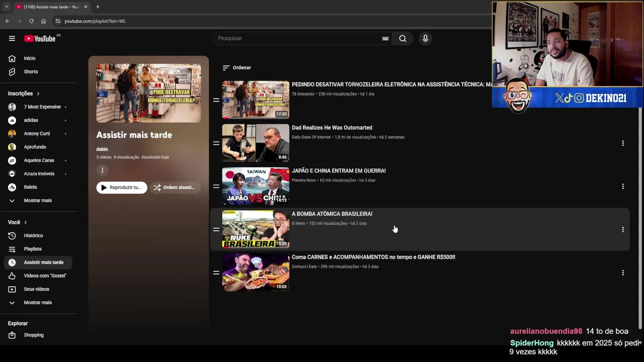Open Shorts from the sidebar
The width and height of the screenshot is (644, 362).
pos(38,71)
